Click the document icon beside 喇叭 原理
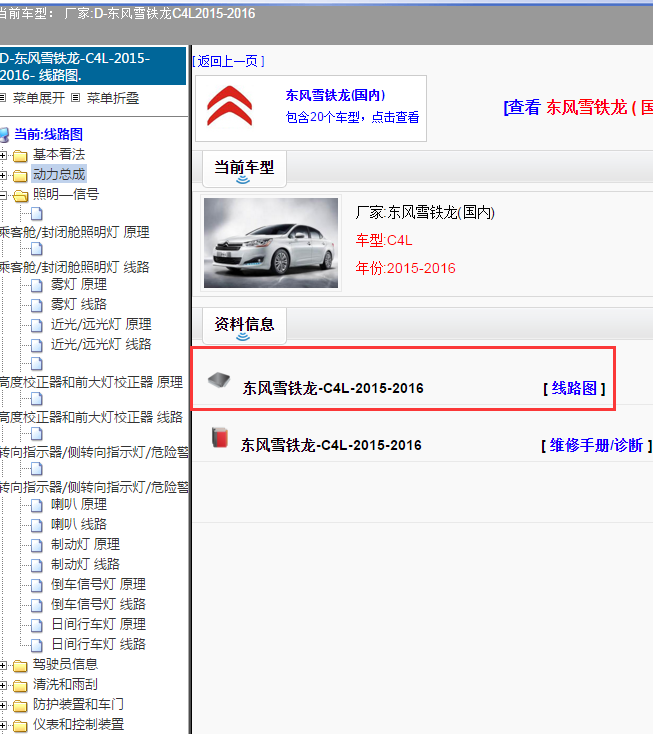The width and height of the screenshot is (653, 734). click(x=37, y=505)
